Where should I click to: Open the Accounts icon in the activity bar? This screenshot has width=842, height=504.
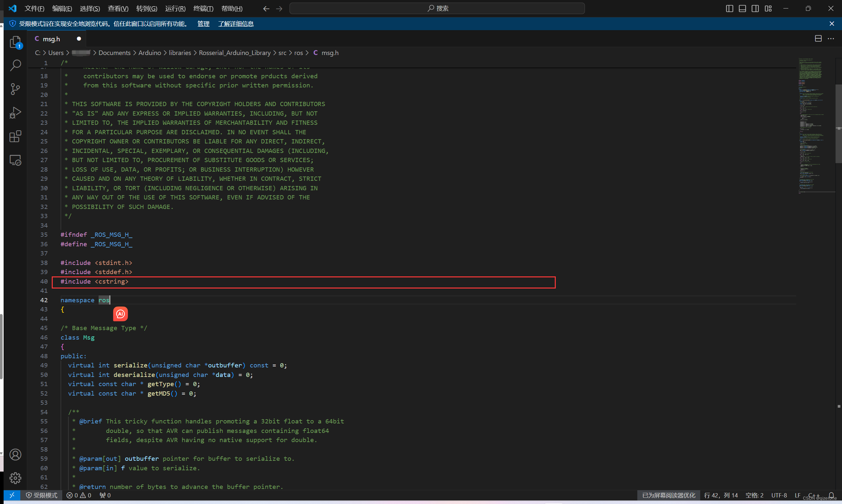(x=16, y=454)
